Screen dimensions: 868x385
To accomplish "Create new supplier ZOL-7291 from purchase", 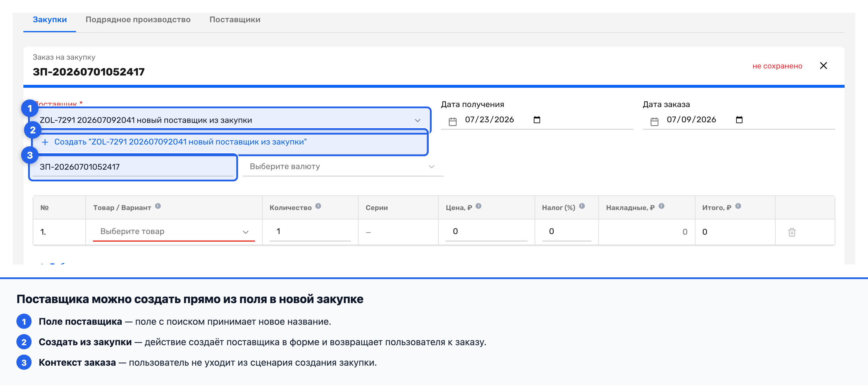I will click(x=230, y=142).
